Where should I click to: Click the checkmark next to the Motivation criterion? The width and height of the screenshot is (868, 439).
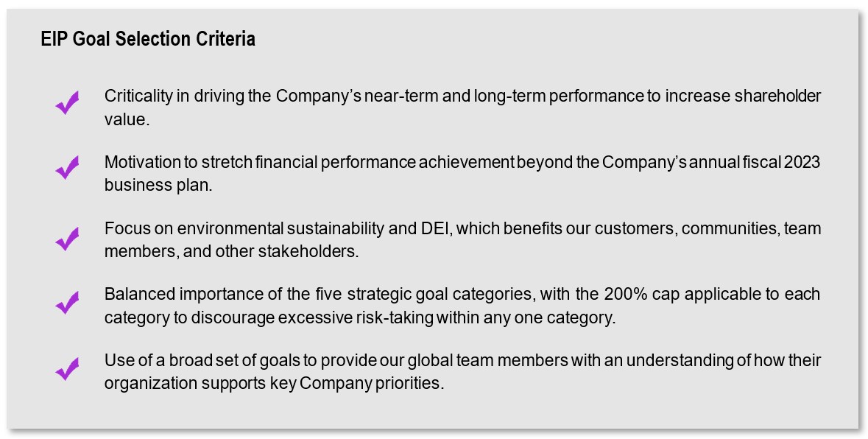click(x=67, y=169)
